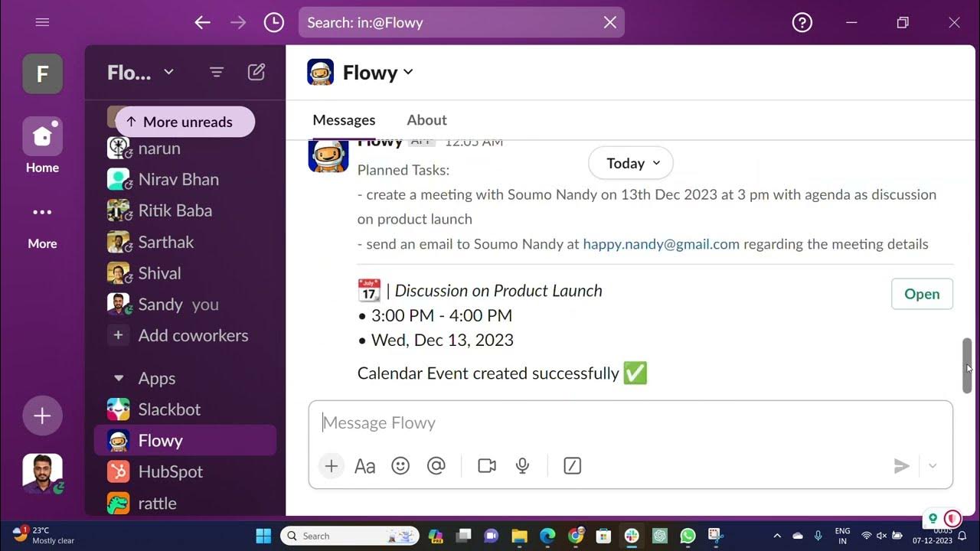Collapse the Apps section arrow

point(118,378)
